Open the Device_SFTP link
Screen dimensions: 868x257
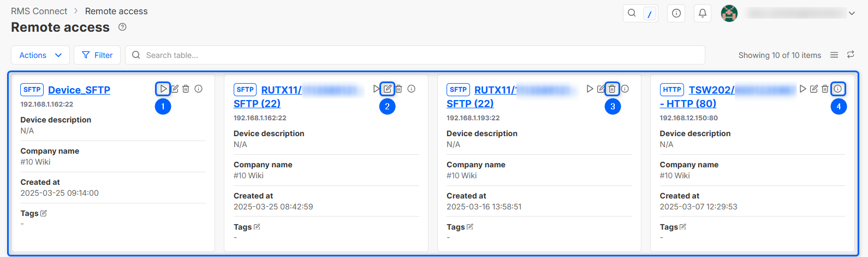tap(79, 90)
